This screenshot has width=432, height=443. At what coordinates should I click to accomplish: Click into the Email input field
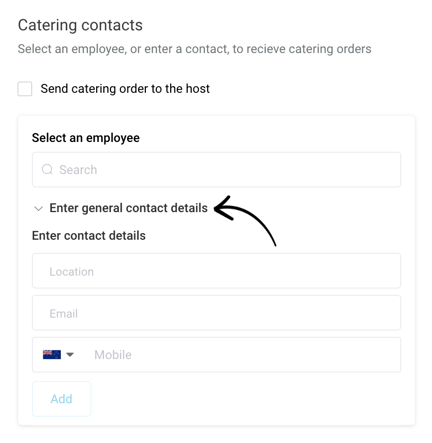click(x=216, y=313)
